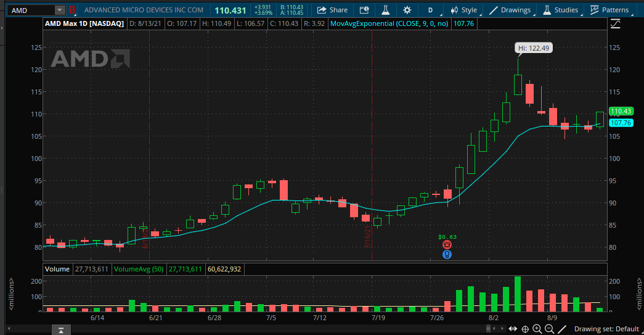Image resolution: width=644 pixels, height=335 pixels.
Task: Click the D: 8/13/21 date value
Action: tap(145, 23)
